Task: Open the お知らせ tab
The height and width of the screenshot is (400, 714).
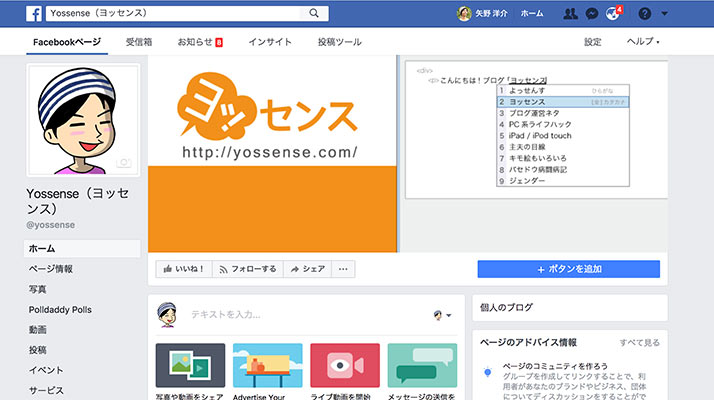Action: (200, 42)
